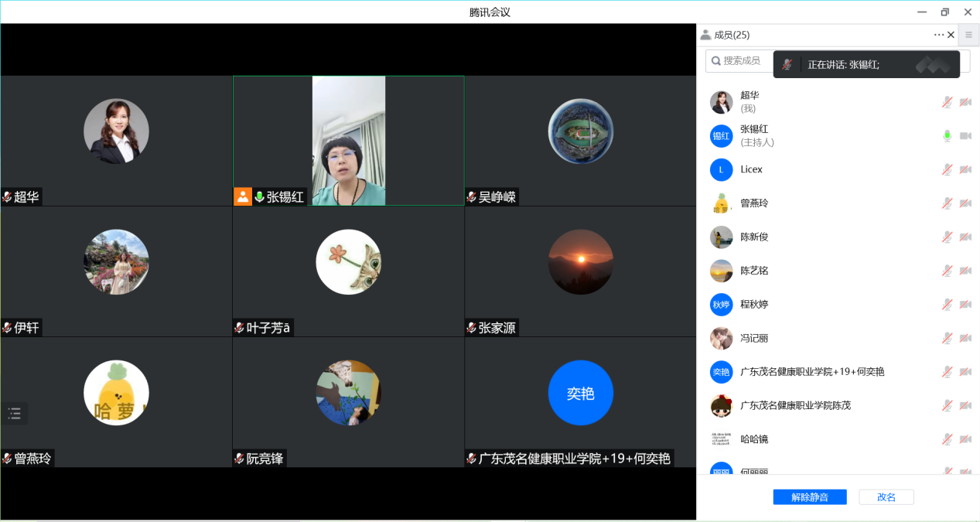Select 哈哈镜 name in member list
The image size is (980, 522).
tap(754, 439)
